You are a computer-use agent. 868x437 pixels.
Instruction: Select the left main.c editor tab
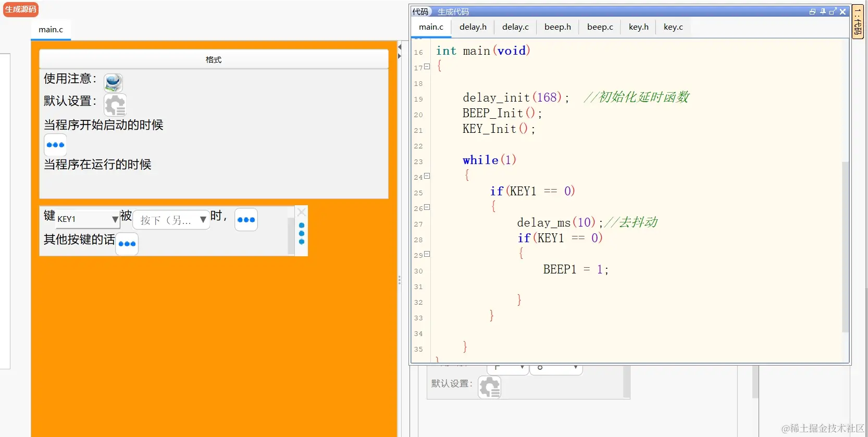pyautogui.click(x=51, y=30)
